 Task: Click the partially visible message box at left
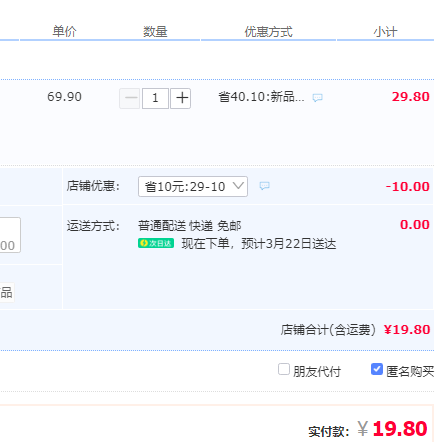[x=10, y=235]
